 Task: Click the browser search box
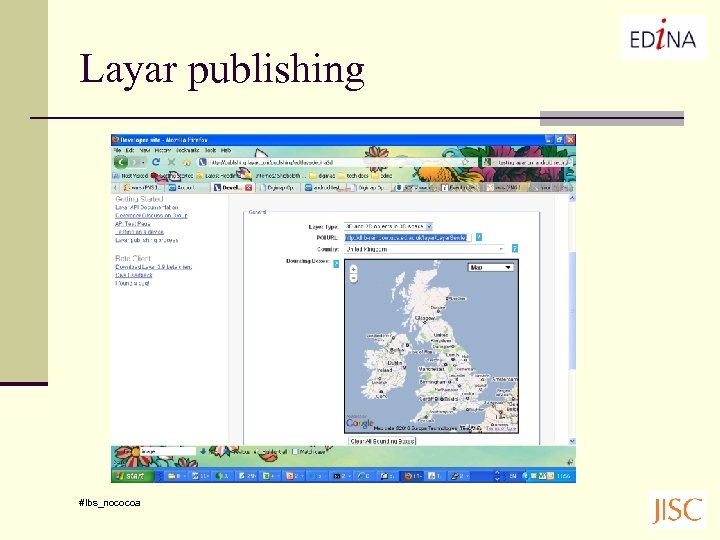[x=527, y=162]
